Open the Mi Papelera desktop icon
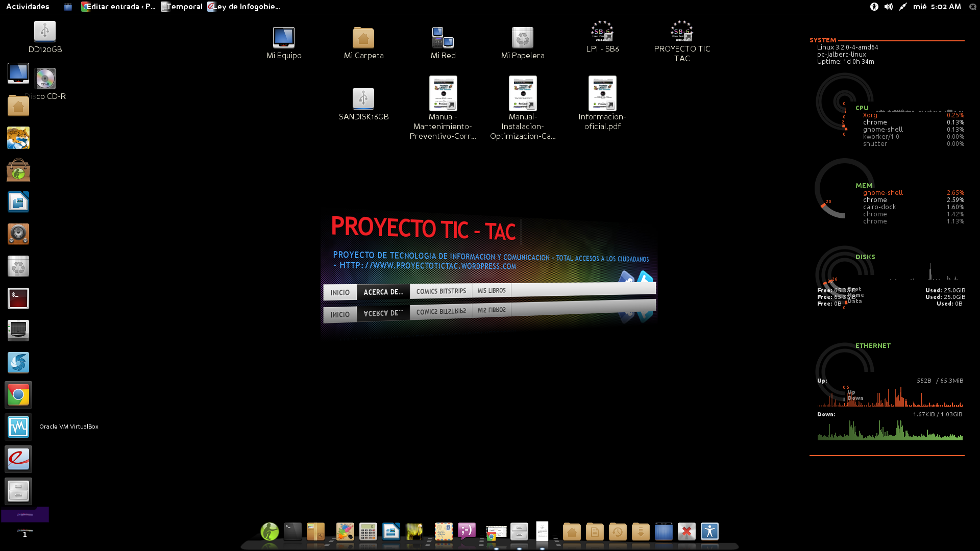980x551 pixels. pos(523,38)
